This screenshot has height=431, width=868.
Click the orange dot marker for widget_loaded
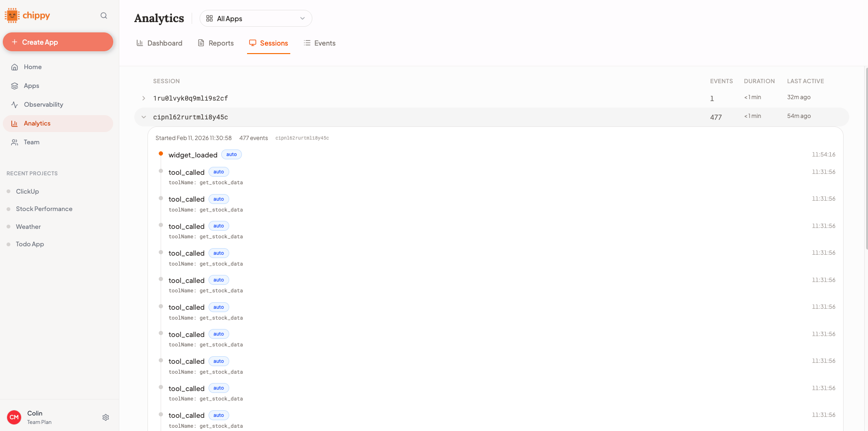pos(161,154)
